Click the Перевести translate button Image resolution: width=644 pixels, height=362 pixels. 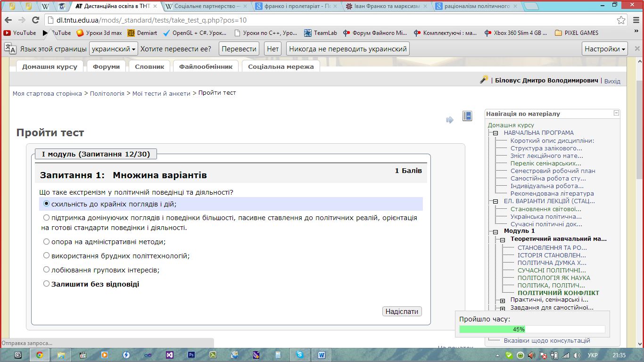[x=239, y=49]
